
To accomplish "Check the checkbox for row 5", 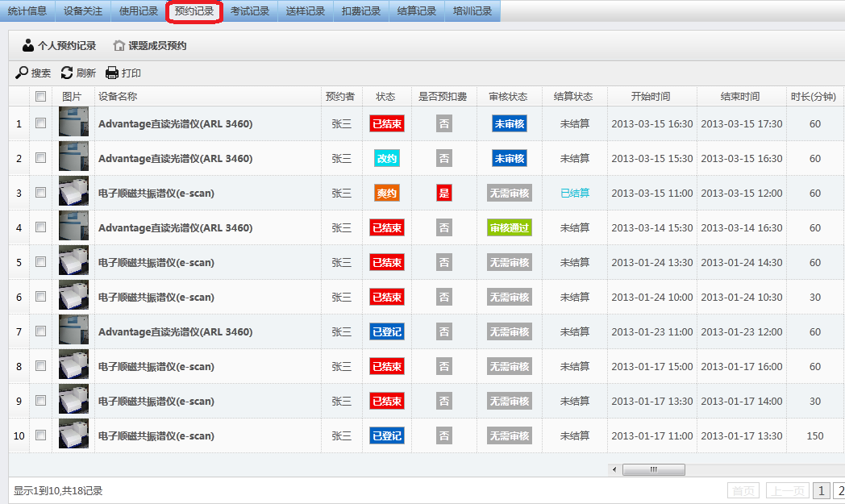I will coord(40,263).
